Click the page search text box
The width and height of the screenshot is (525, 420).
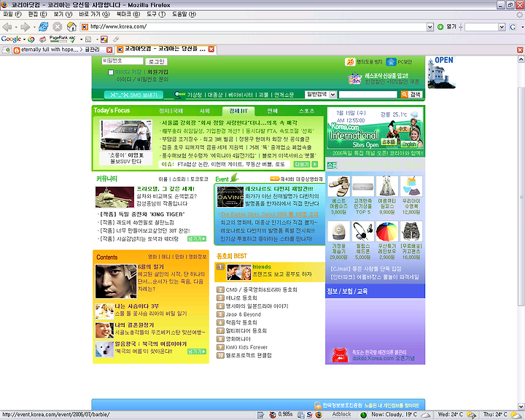(x=367, y=95)
